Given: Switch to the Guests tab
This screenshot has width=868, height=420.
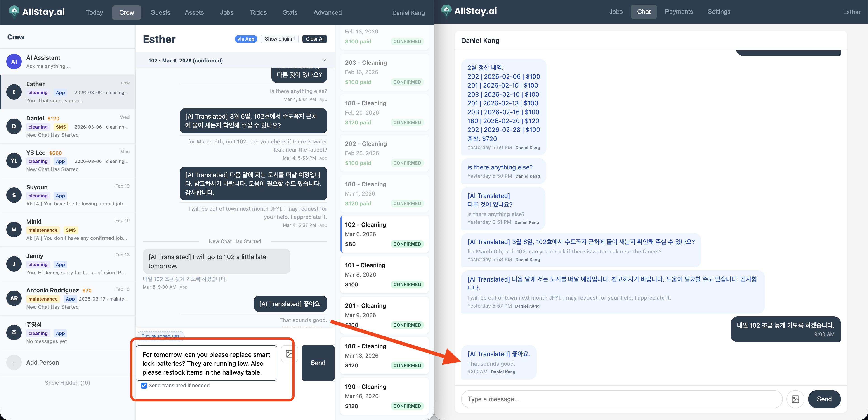Looking at the screenshot, I should 160,12.
